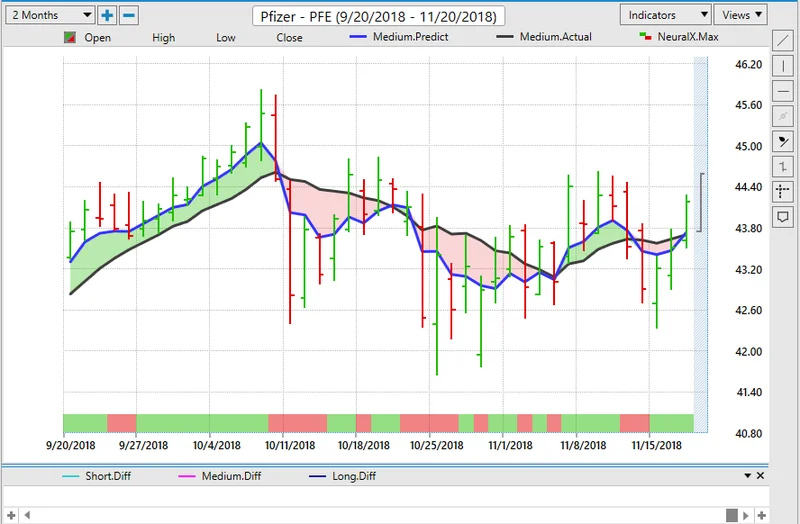Select the step line tool icon

pos(783,166)
